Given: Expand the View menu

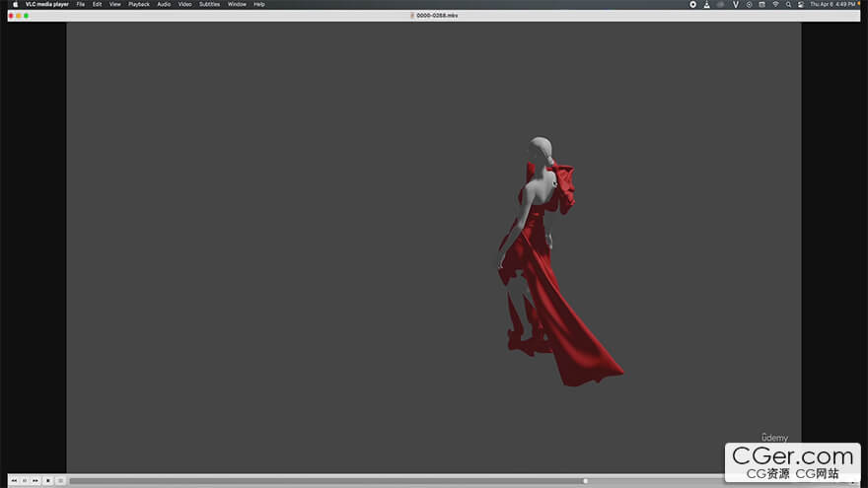Looking at the screenshot, I should pos(115,4).
